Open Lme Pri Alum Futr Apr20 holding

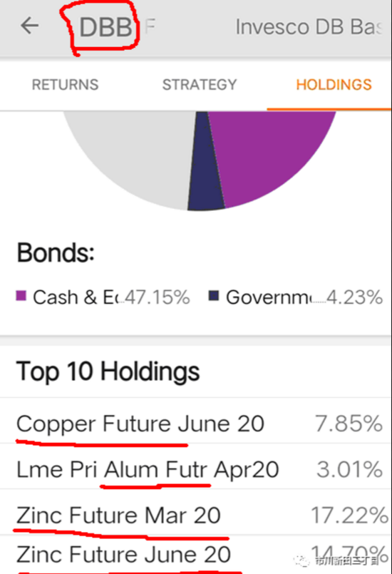click(x=196, y=469)
